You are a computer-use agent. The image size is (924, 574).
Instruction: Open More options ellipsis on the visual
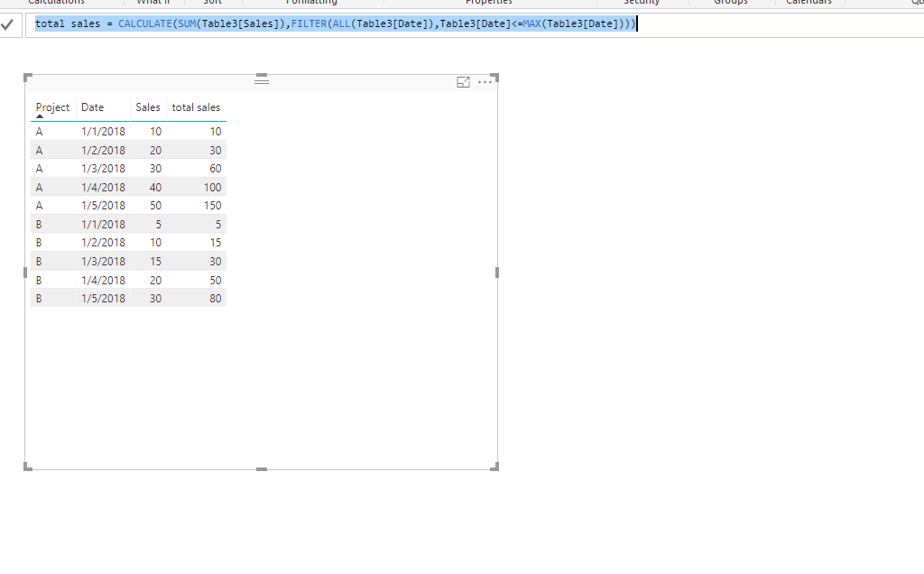[x=485, y=82]
